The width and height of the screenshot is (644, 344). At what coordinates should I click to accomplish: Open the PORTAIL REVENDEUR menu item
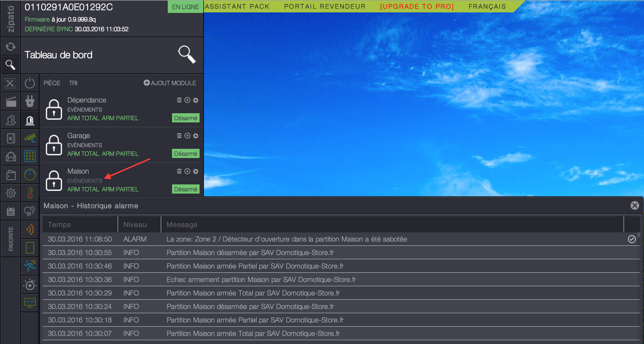click(325, 6)
